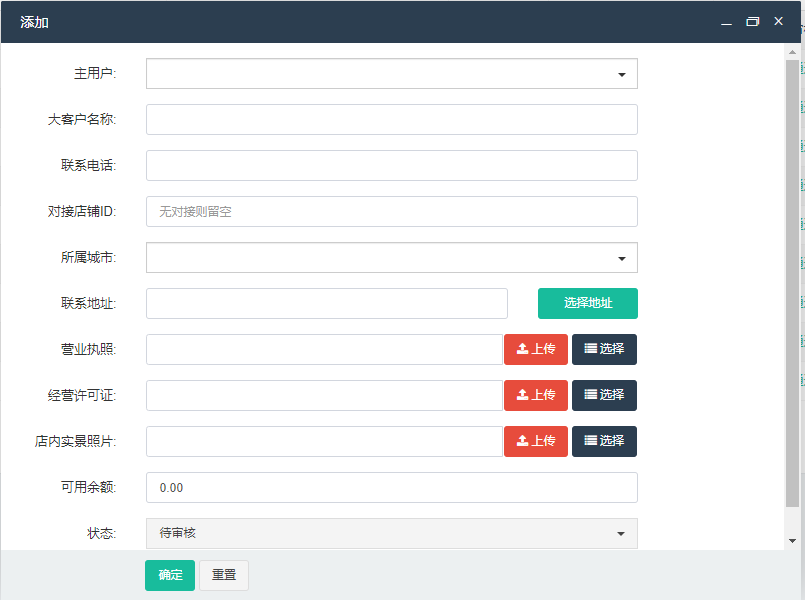Image resolution: width=805 pixels, height=600 pixels.
Task: Click the 对接店铺ID input field
Action: (x=392, y=211)
